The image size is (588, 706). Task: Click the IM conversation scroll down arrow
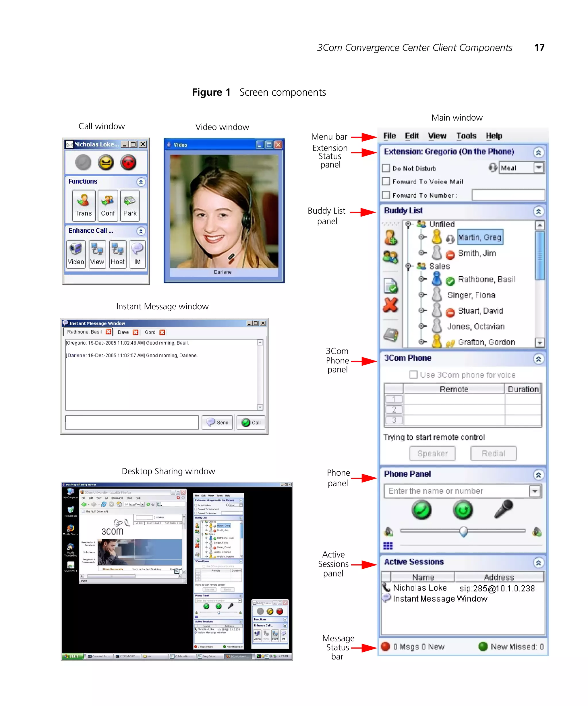[260, 407]
